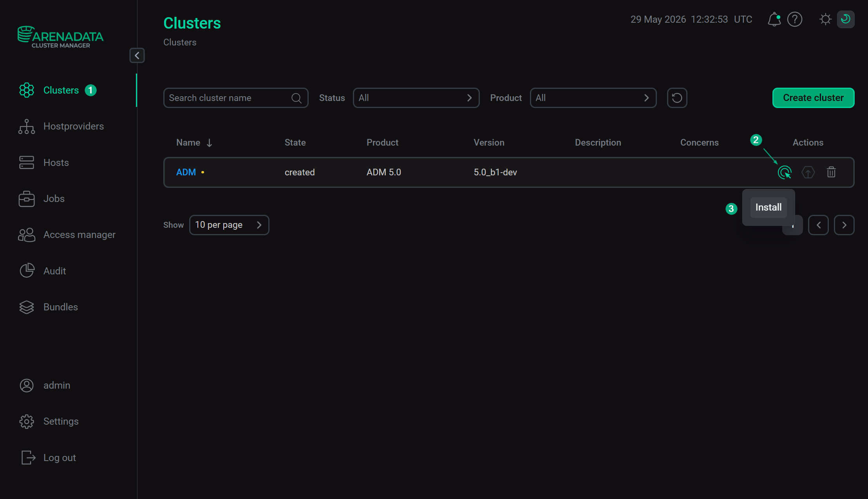Viewport: 868px width, 499px height.
Task: Choose Install from the actions popup
Action: tap(769, 207)
